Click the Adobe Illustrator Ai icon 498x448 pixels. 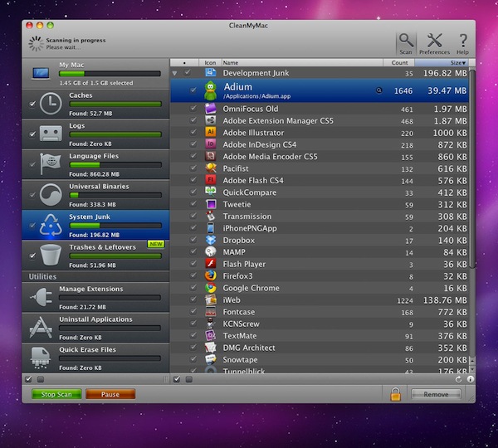point(210,133)
